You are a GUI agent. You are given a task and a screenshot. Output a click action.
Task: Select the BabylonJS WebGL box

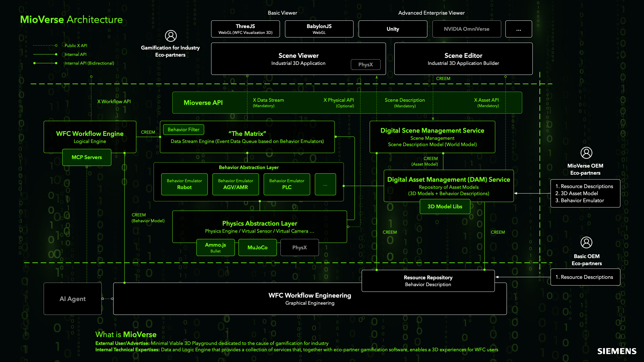(x=319, y=29)
